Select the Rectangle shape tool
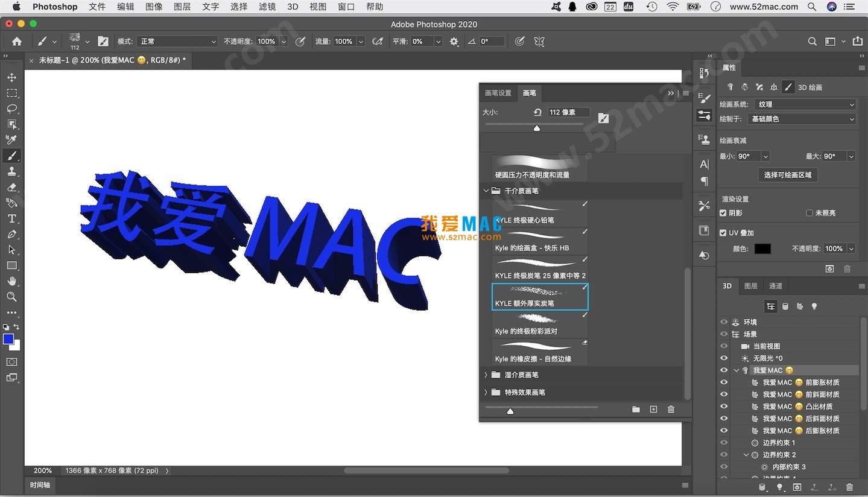 [11, 265]
